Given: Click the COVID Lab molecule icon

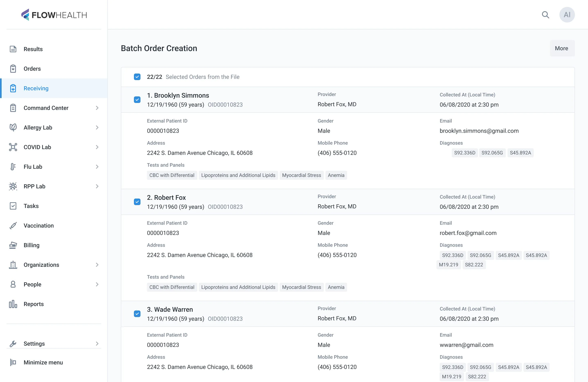Looking at the screenshot, I should point(13,147).
